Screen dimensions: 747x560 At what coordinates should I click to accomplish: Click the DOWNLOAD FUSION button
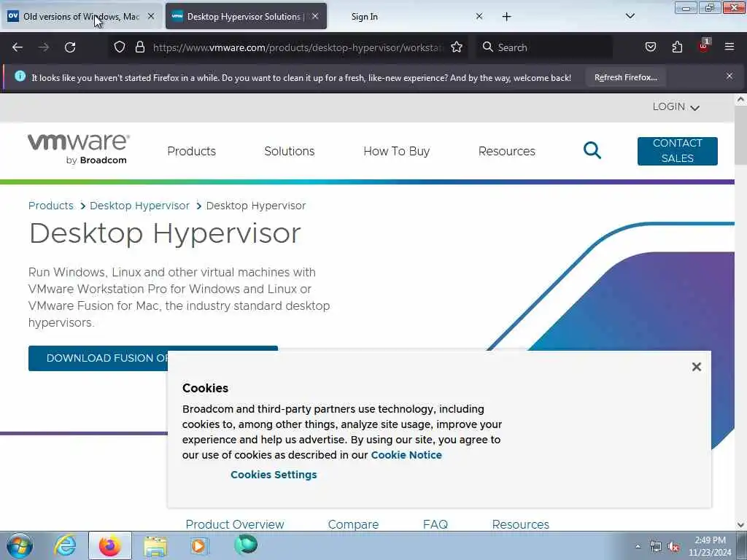coord(98,358)
